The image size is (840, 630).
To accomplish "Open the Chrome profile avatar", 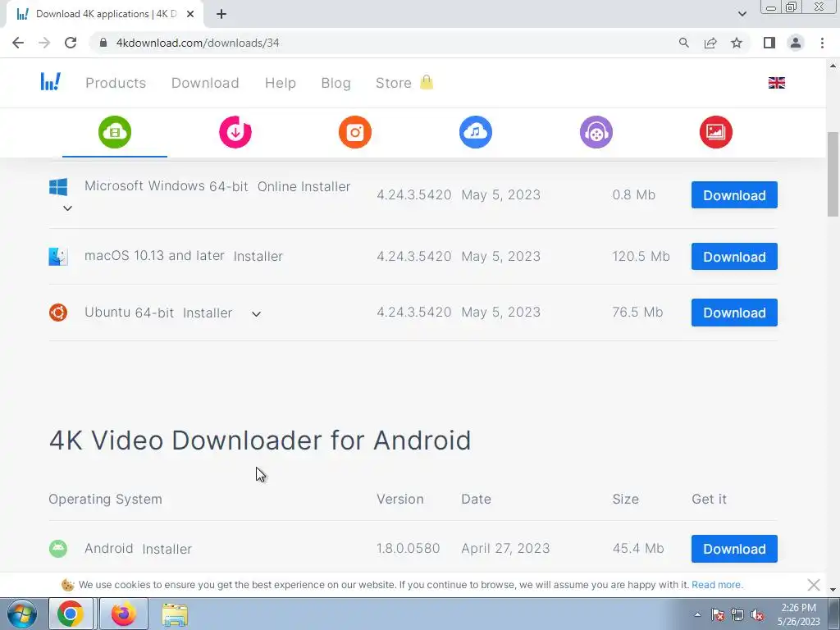I will coord(796,43).
